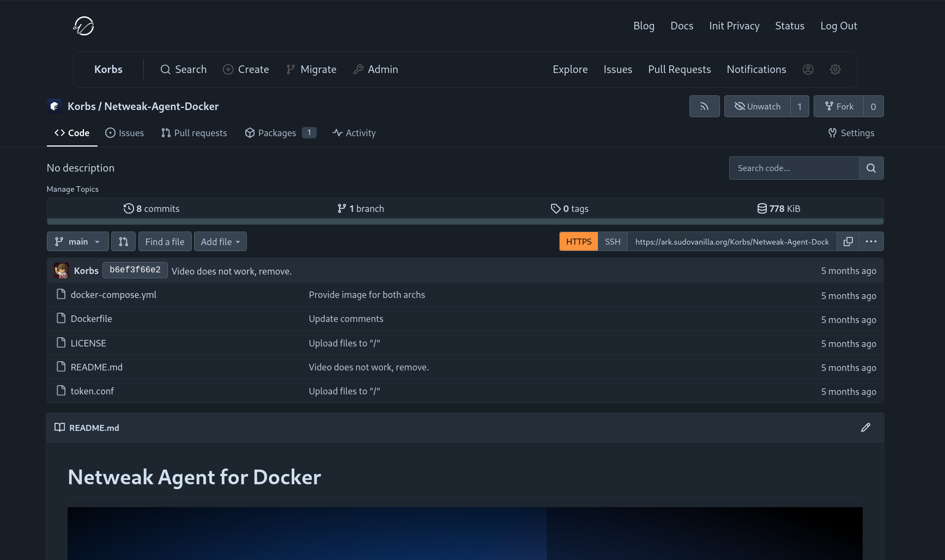Click the LICENSE file icon

coord(61,343)
